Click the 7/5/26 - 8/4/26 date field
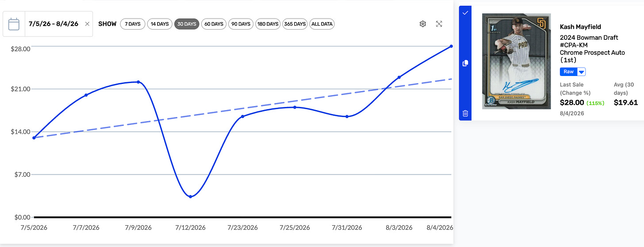Image resolution: width=644 pixels, height=247 pixels. pyautogui.click(x=53, y=24)
